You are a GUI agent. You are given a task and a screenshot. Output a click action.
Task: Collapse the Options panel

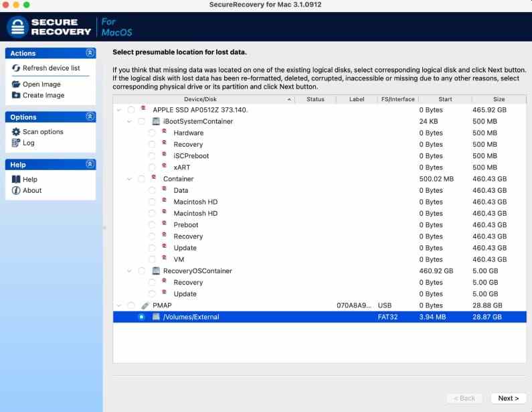[90, 117]
